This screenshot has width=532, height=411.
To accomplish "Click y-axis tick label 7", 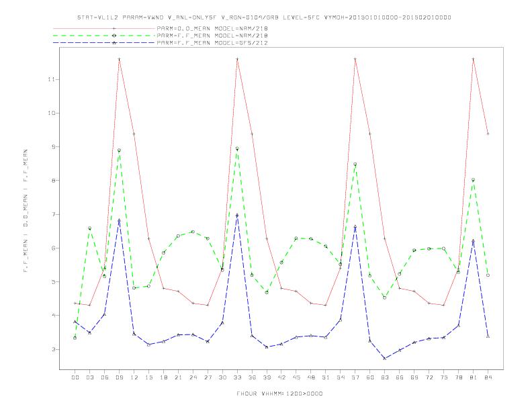I will pos(53,214).
